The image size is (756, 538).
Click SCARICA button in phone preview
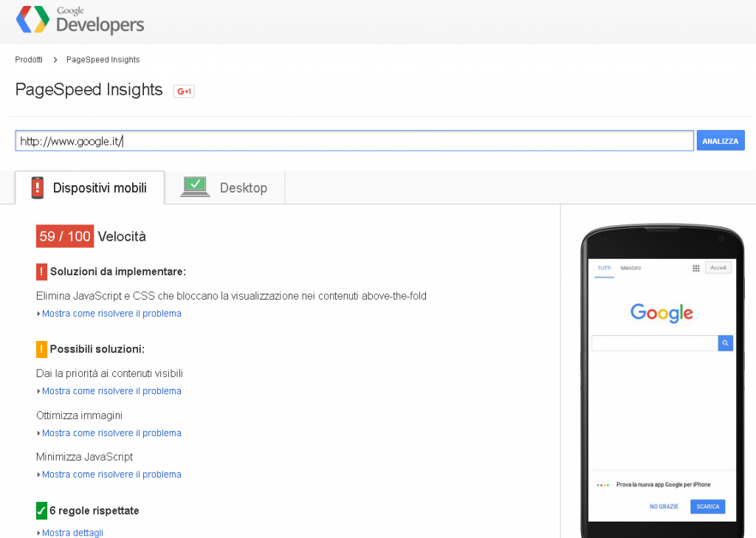pyautogui.click(x=708, y=507)
